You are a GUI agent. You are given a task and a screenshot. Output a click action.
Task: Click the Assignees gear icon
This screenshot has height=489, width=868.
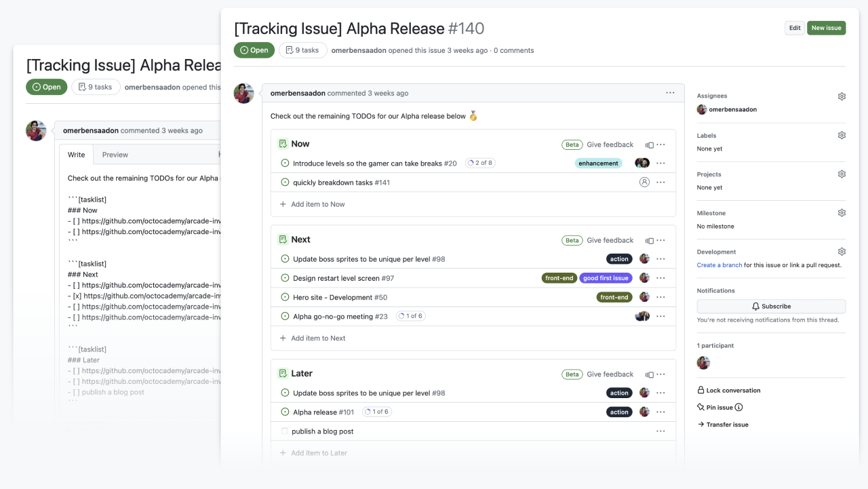(x=842, y=96)
